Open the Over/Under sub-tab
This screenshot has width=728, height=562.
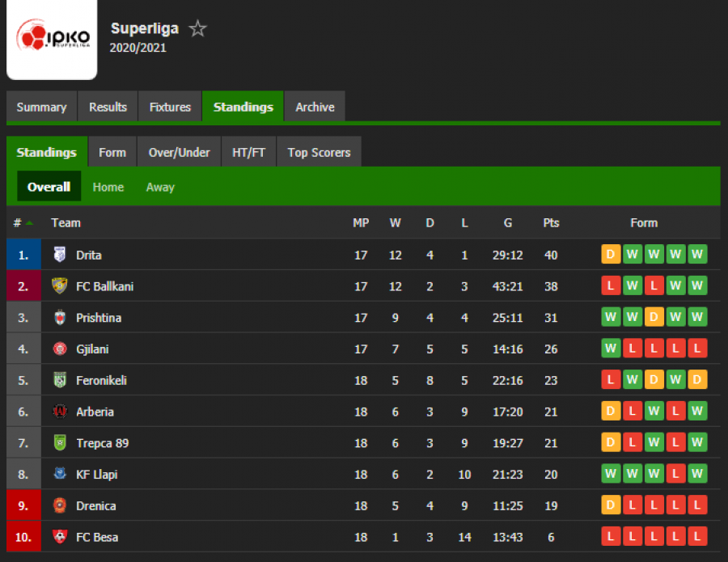point(180,152)
